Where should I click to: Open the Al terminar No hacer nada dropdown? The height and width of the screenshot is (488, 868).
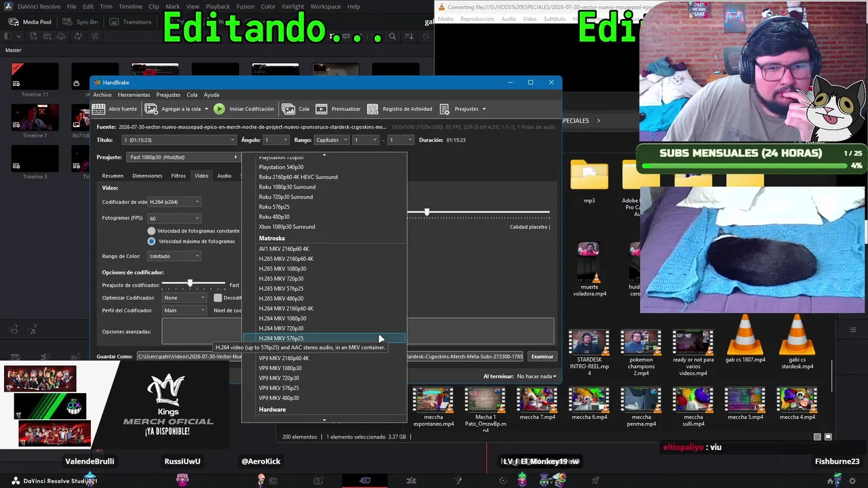536,376
